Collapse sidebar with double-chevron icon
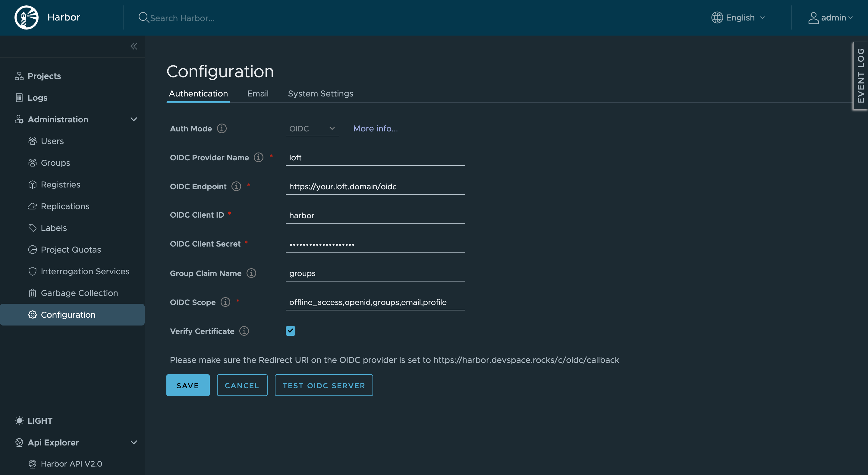868x475 pixels. pos(134,46)
